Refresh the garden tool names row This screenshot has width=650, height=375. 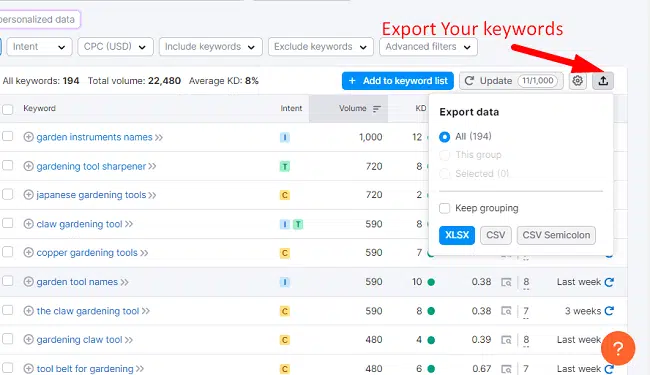pyautogui.click(x=609, y=282)
